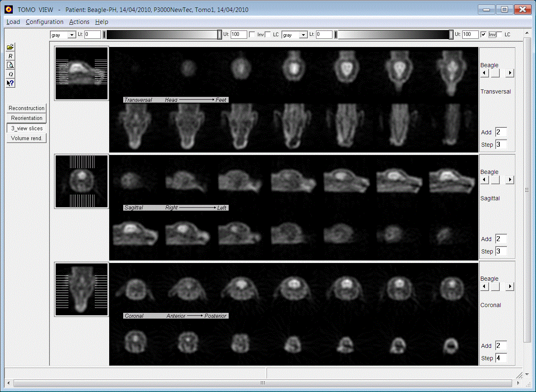Screen dimensions: 536x392
Task: Enable the rightmost LC checkbox
Action: [500, 35]
